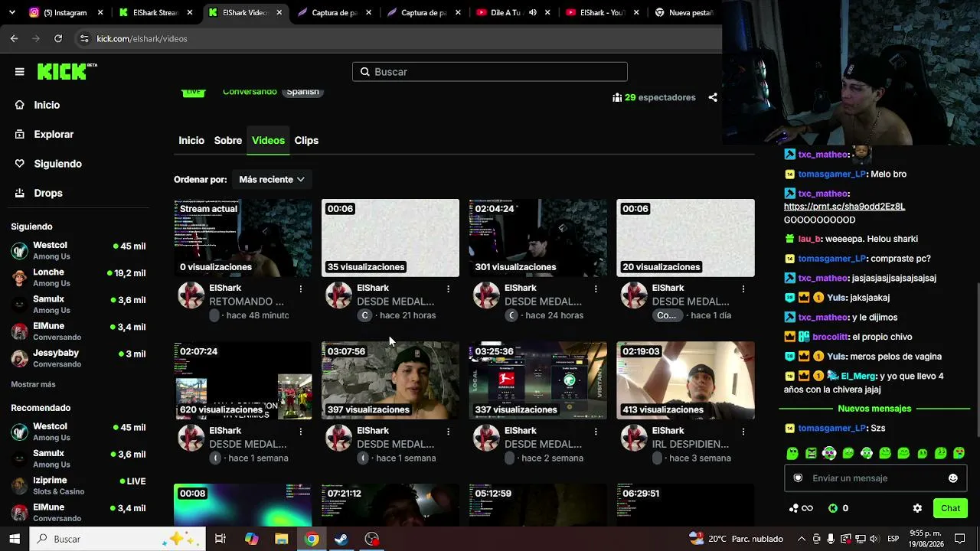Open Steam from the taskbar
This screenshot has width=980, height=551.
[x=341, y=539]
